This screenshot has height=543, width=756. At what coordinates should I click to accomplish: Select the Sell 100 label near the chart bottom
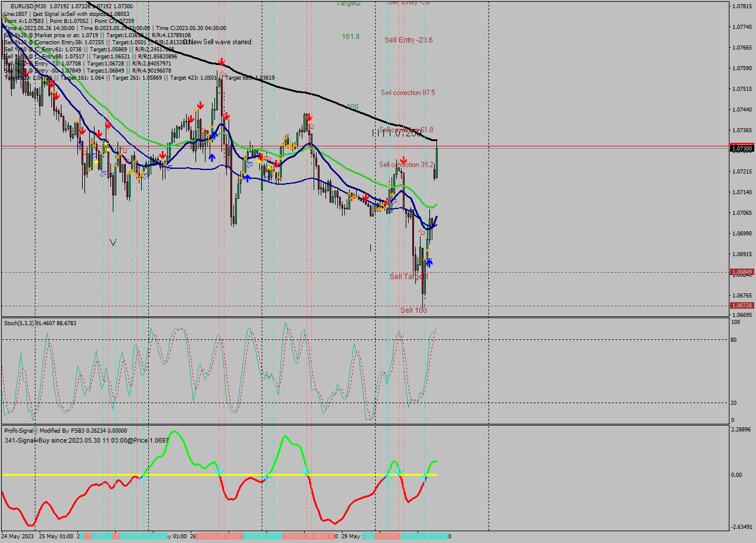coord(413,310)
